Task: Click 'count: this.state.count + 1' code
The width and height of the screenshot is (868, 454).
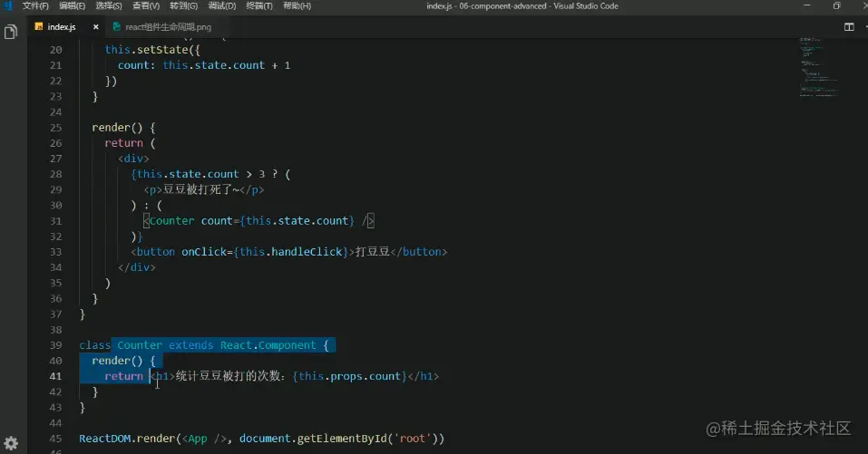Action: tap(204, 65)
